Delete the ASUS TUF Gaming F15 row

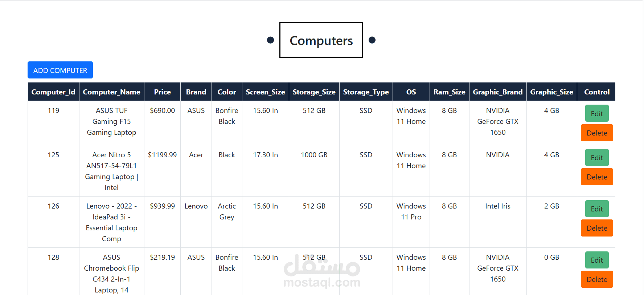click(597, 133)
